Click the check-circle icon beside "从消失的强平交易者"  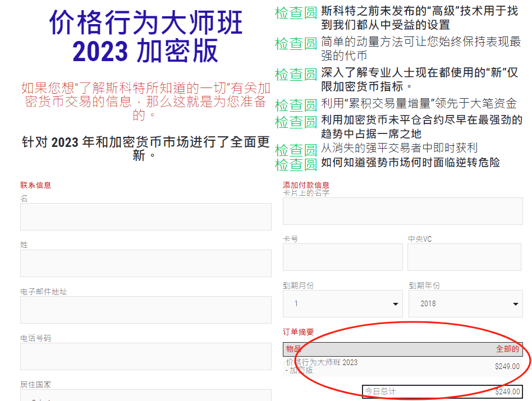[296, 150]
